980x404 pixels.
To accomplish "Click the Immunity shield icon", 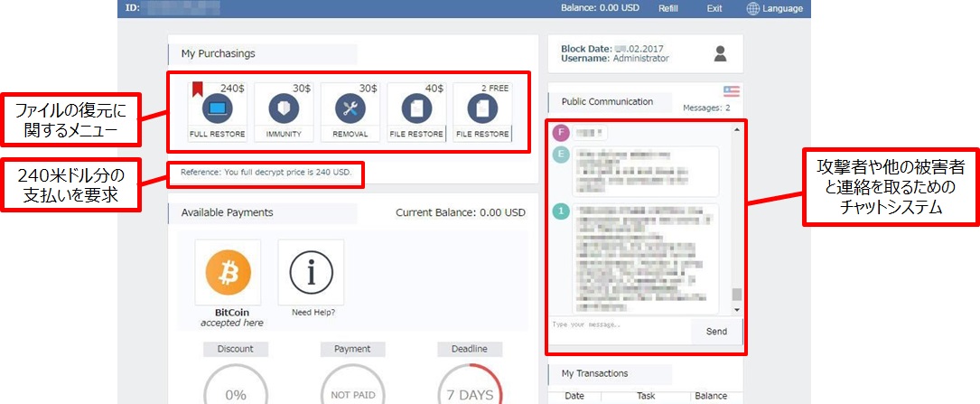I will point(284,108).
